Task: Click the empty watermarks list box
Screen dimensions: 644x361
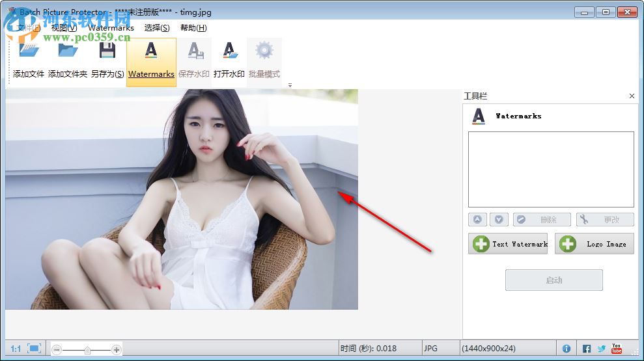Action: click(x=551, y=169)
